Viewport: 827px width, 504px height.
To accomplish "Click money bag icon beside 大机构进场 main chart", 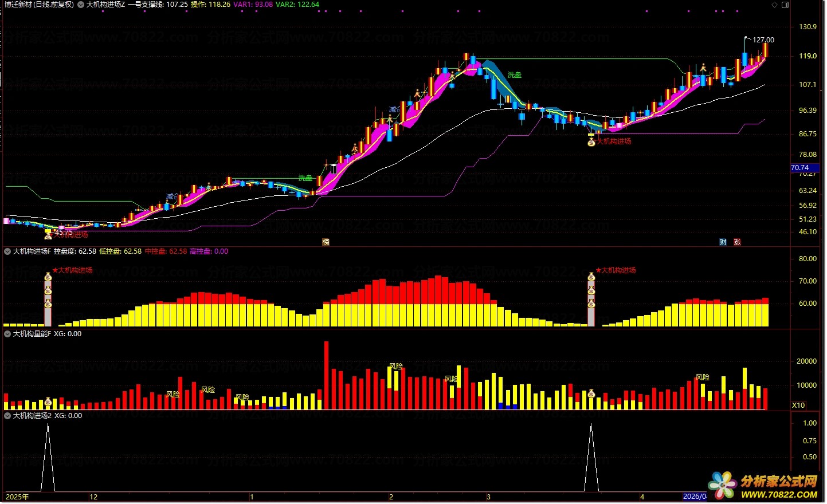I will [x=591, y=141].
